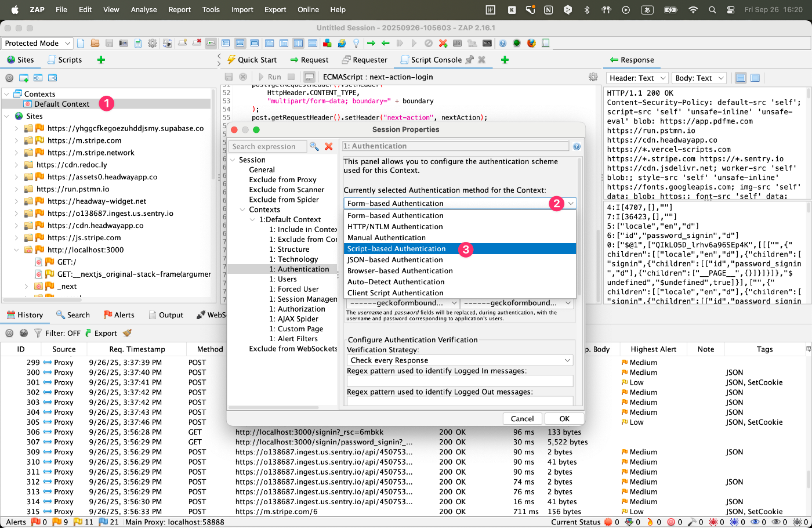Click the macOS Wi-Fi menu bar icon
The width and height of the screenshot is (812, 528).
point(693,9)
